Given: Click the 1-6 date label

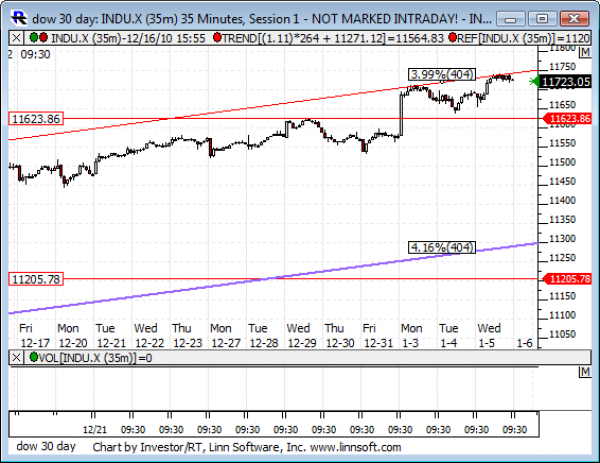Looking at the screenshot, I should pyautogui.click(x=525, y=343).
